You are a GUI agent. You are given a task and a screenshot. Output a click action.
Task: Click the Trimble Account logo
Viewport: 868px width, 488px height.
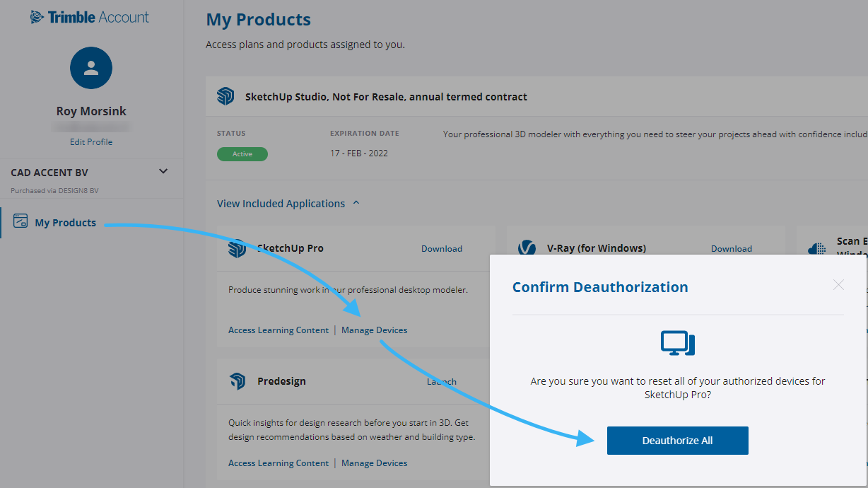tap(90, 17)
